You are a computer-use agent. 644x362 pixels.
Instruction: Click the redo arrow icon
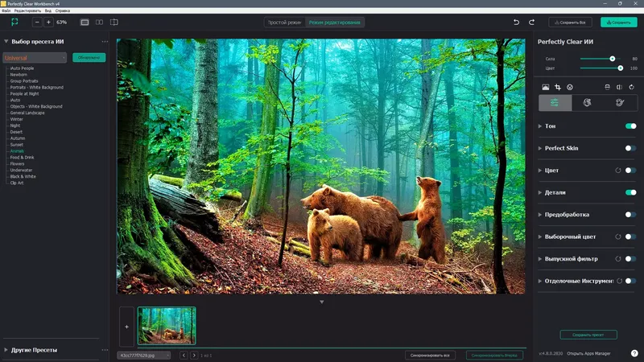(531, 23)
